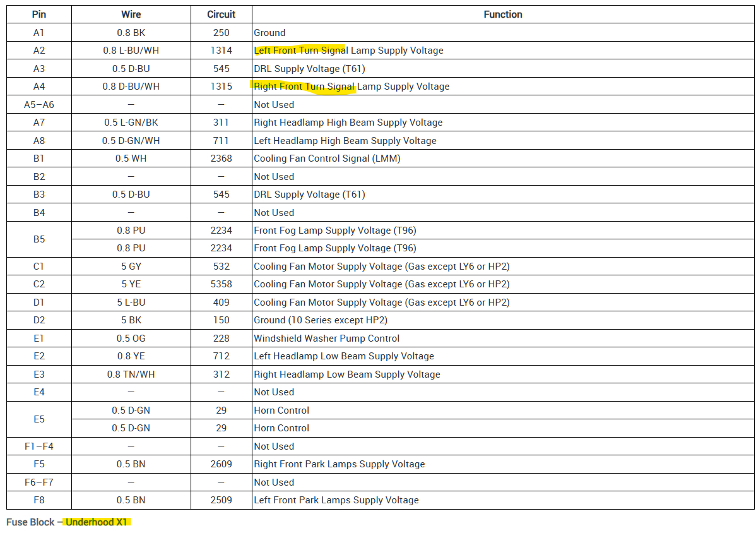Select wire 0.8 L-BU/WH
Screen dimensions: 756x533
click(131, 51)
